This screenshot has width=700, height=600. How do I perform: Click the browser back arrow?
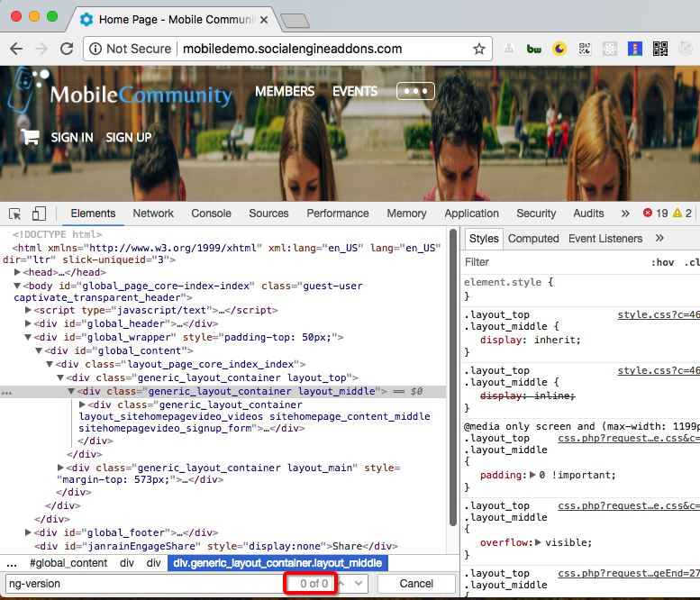tap(16, 49)
